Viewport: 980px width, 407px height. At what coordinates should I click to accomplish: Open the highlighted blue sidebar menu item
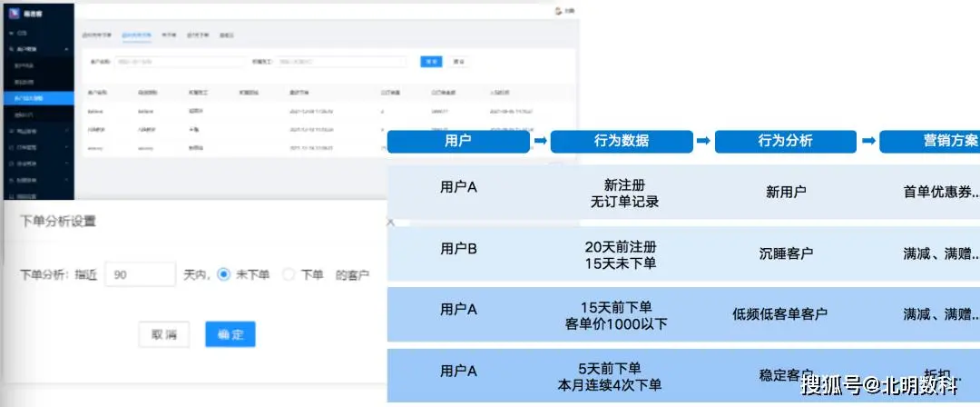[37, 98]
